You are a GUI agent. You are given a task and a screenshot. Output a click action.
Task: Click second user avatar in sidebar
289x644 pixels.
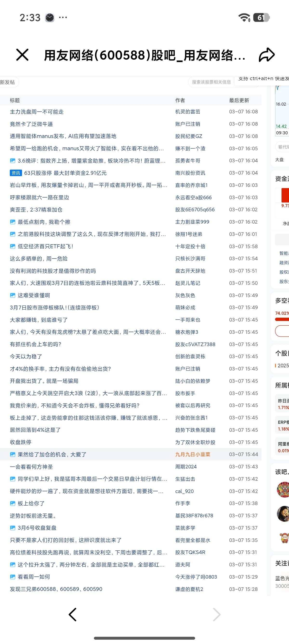(283, 514)
